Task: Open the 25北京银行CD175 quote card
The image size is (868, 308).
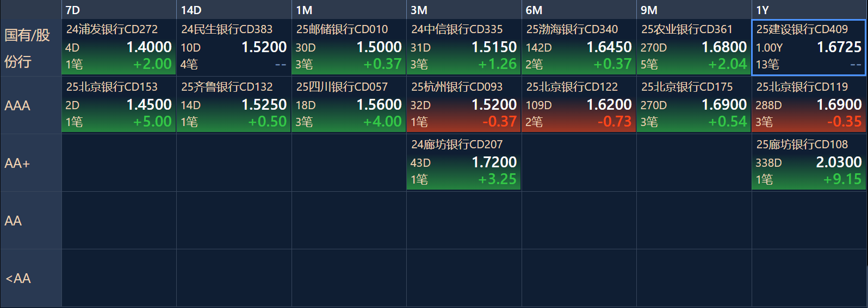Action: 694,105
